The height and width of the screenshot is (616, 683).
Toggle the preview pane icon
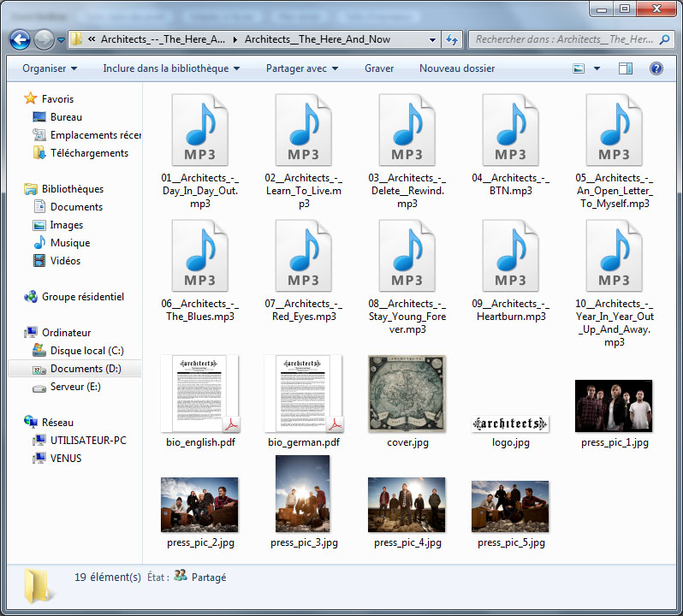[626, 68]
